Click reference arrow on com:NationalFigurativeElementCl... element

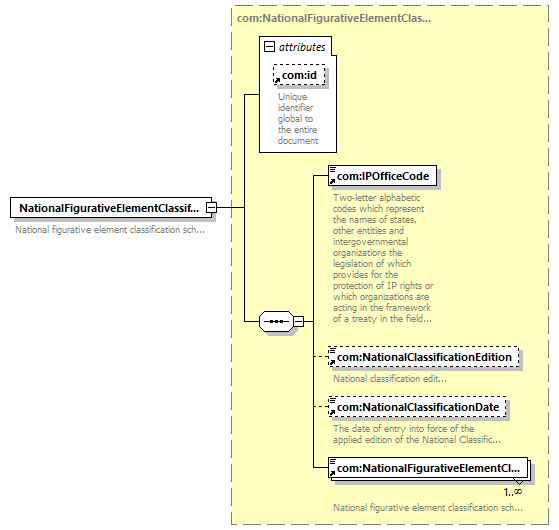pyautogui.click(x=332, y=474)
